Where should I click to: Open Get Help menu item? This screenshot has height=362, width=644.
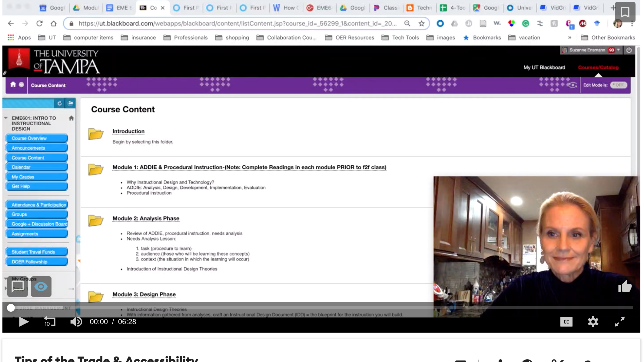[37, 186]
